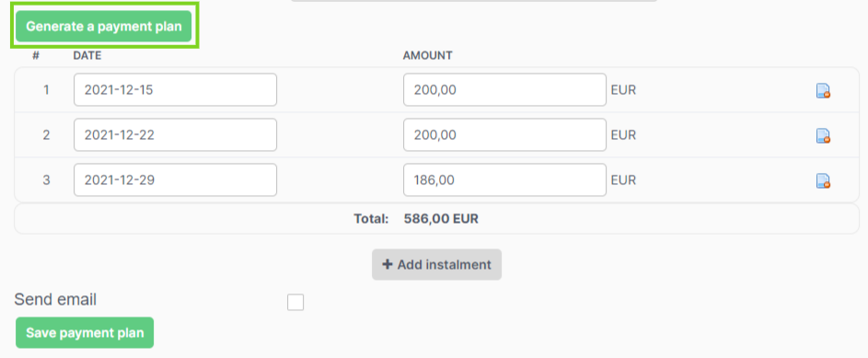Remove instalment 1 using its delete icon
This screenshot has width=868, height=358.
[823, 91]
